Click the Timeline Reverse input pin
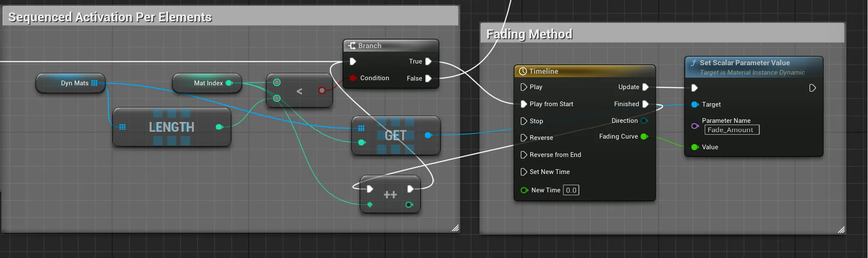 (523, 138)
